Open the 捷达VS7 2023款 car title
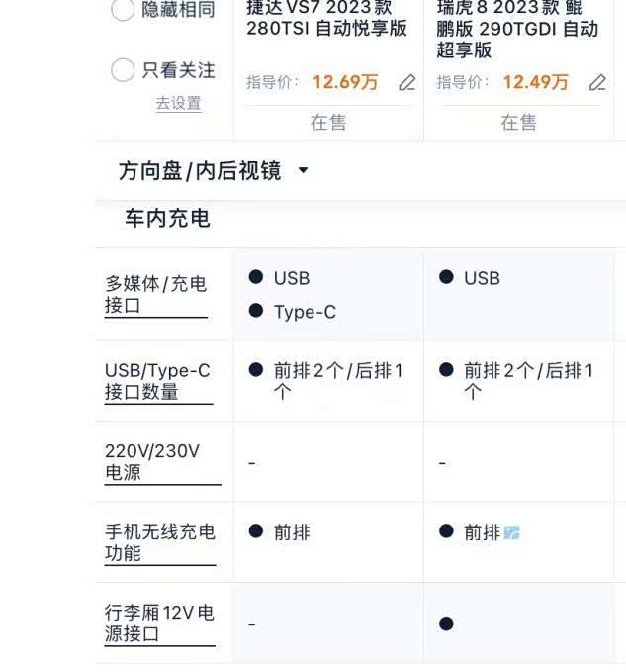This screenshot has width=626, height=672. click(326, 18)
